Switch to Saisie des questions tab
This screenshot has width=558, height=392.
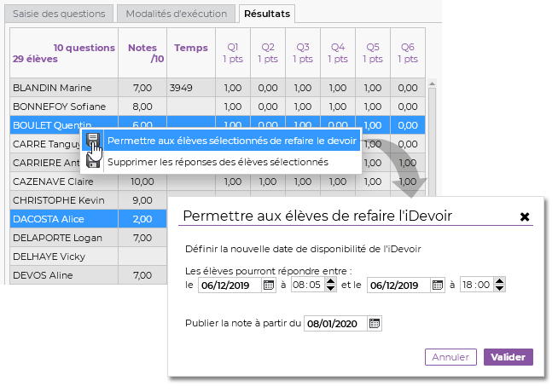(x=58, y=14)
